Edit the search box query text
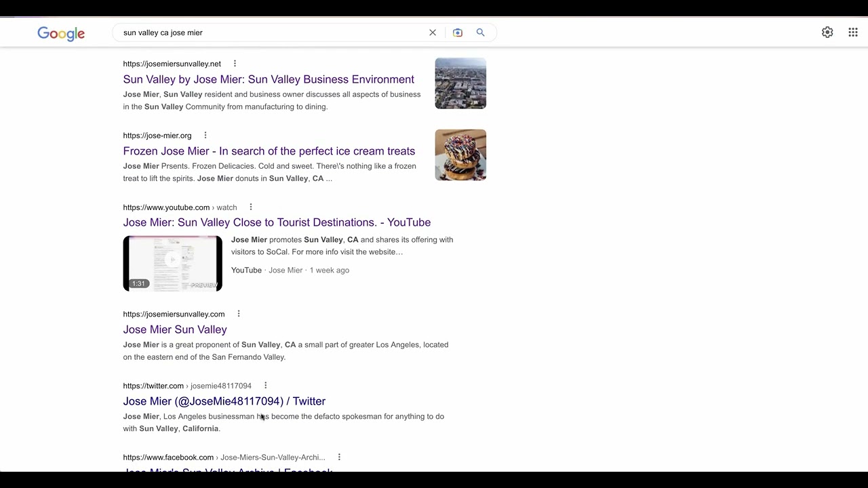This screenshot has height=488, width=868. [271, 33]
